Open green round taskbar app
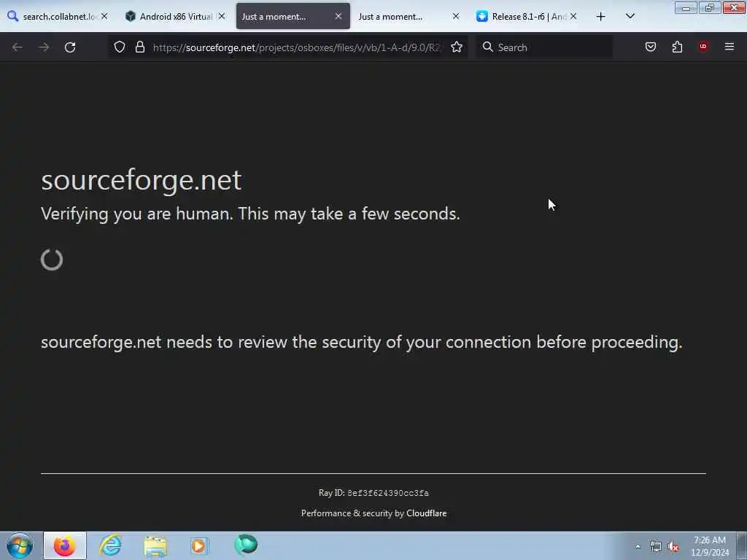The width and height of the screenshot is (747, 560). click(x=246, y=545)
